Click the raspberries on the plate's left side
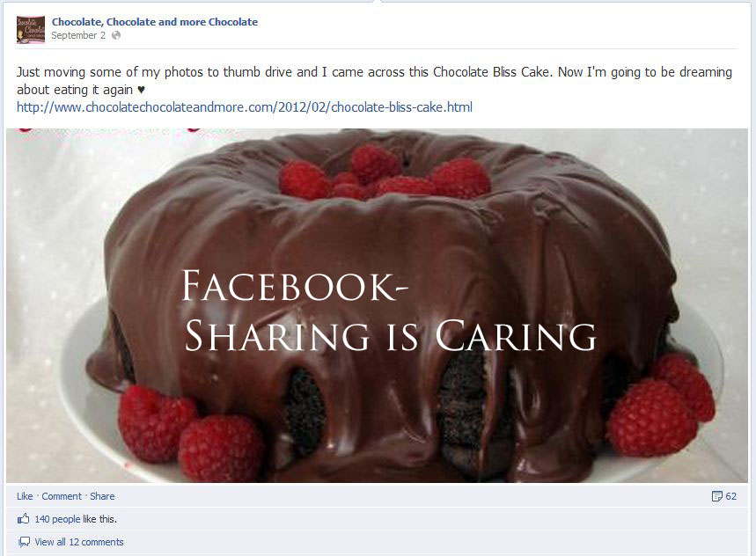756x556 pixels. pos(190,433)
